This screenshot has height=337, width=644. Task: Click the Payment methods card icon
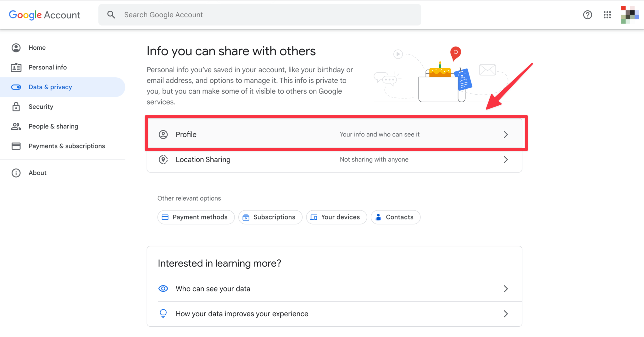pyautogui.click(x=165, y=217)
